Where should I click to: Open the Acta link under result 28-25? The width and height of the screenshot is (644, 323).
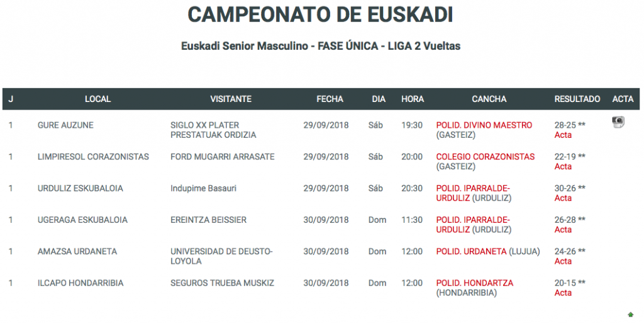[563, 135]
